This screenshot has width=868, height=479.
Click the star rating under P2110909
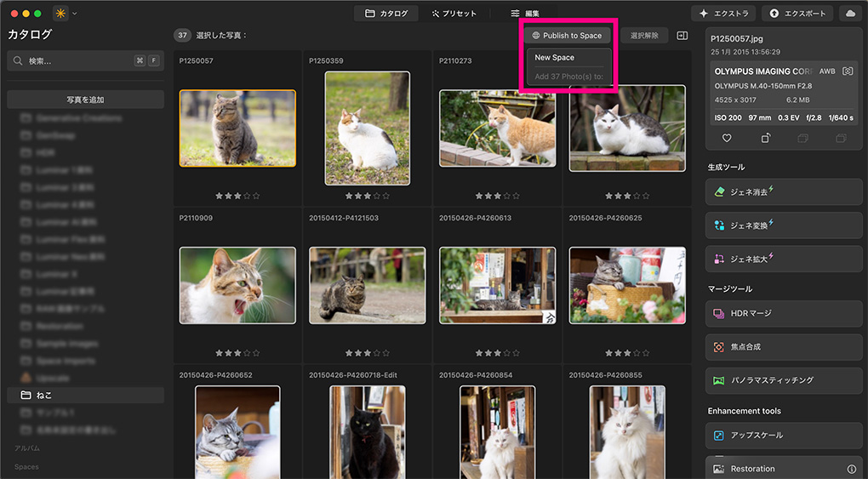pos(237,353)
